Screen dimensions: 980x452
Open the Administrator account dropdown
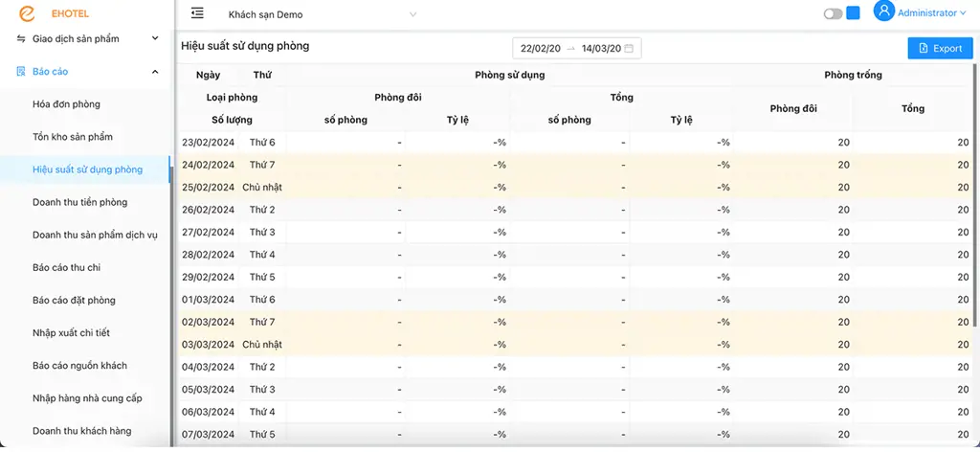(931, 12)
